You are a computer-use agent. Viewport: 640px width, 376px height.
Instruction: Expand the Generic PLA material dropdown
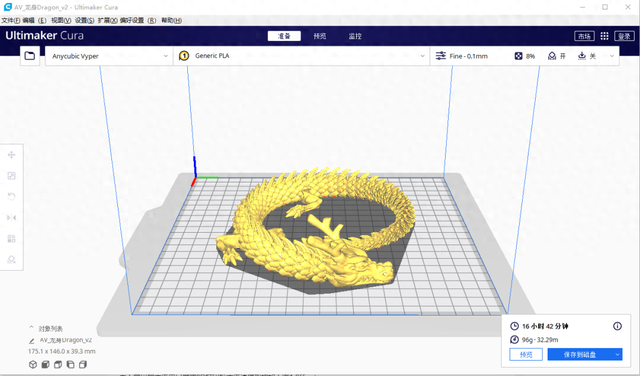[302, 56]
